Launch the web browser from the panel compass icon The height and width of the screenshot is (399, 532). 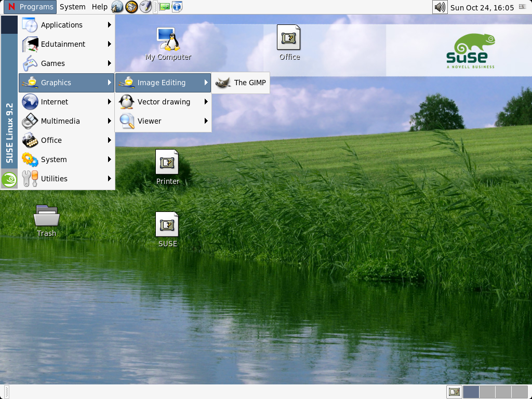117,7
